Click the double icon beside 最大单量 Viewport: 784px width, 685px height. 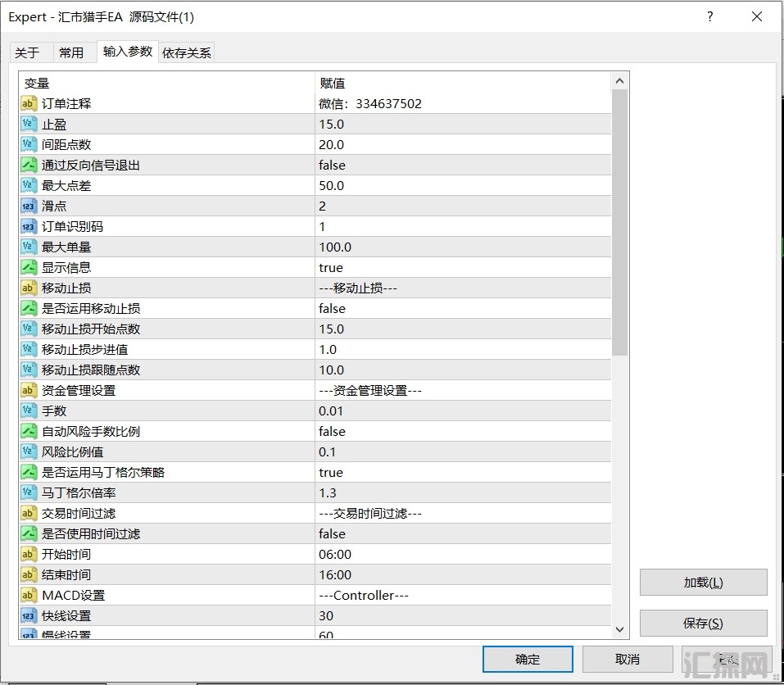29,247
